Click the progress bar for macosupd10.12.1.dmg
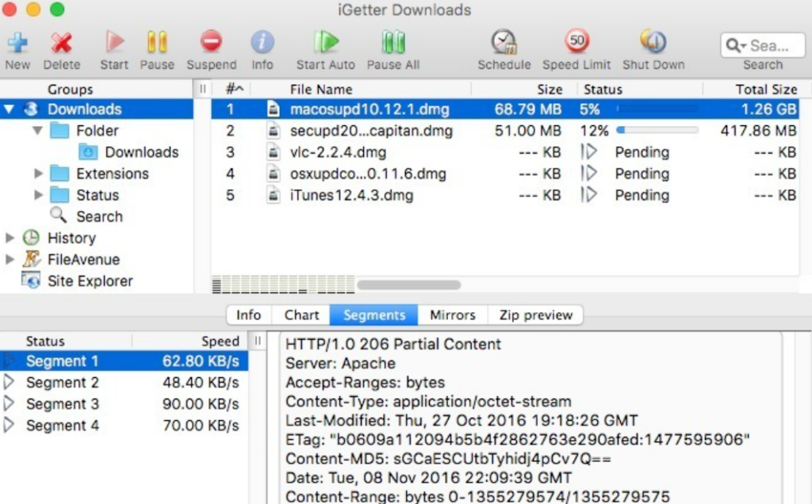Viewport: 812px width, 504px height. point(657,109)
